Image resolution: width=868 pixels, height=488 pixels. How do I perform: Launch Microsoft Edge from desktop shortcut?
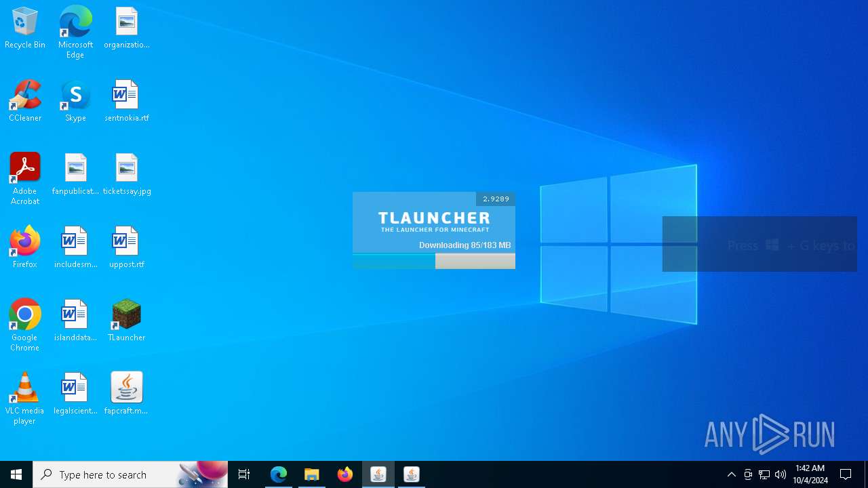75,33
